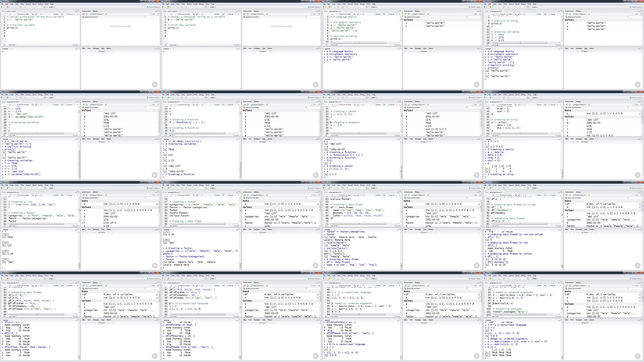Click 'Go to file/function' field, '# Creating a sequence' window
This screenshot has width=644, height=362.
[x=354, y=97]
